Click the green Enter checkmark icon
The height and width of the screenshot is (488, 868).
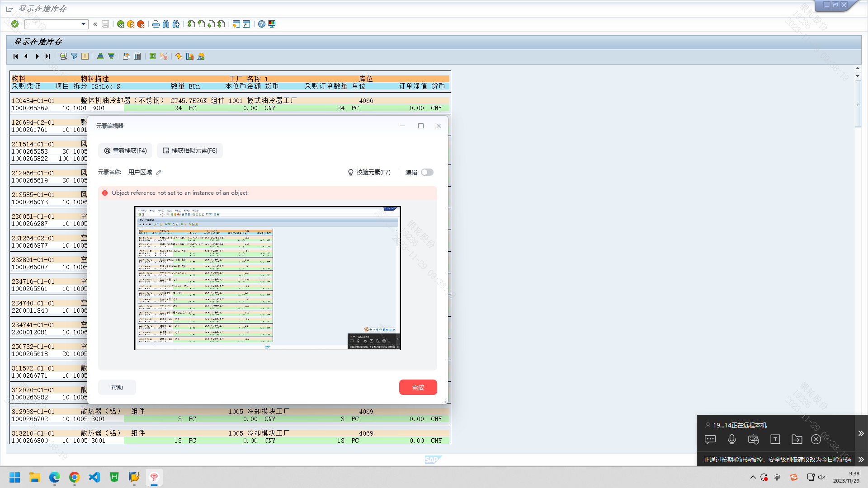click(15, 24)
